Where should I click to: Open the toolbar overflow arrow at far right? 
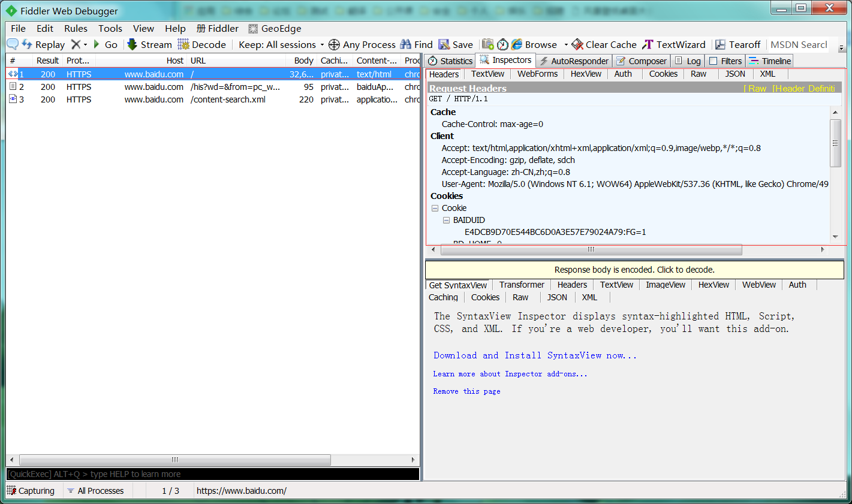841,47
